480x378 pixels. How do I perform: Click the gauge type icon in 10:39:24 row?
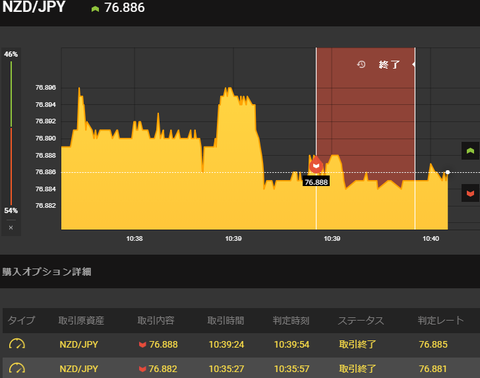point(17,344)
